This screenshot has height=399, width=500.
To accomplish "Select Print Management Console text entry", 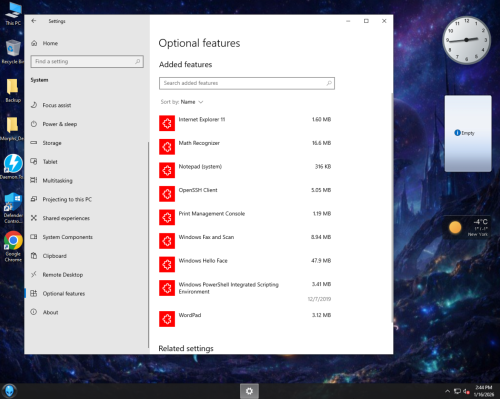I will 212,214.
